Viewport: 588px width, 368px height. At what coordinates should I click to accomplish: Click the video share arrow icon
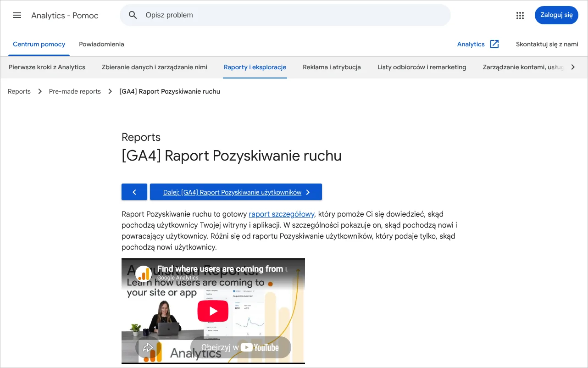tap(148, 347)
